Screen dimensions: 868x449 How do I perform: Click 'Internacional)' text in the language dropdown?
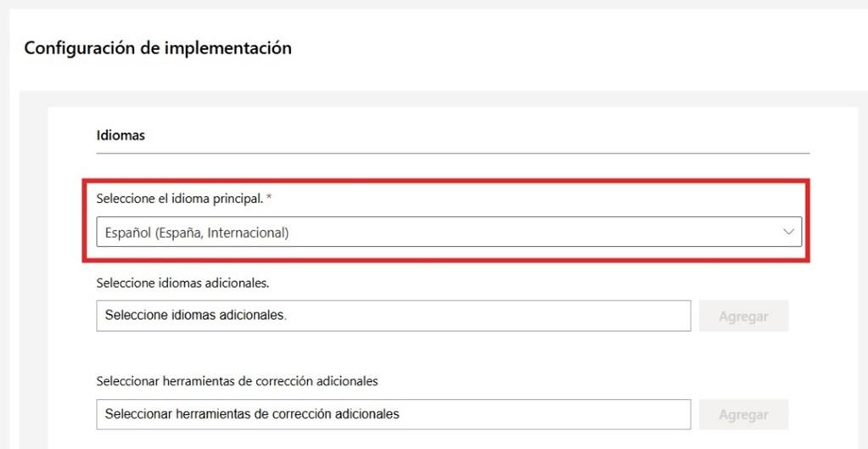click(x=251, y=232)
